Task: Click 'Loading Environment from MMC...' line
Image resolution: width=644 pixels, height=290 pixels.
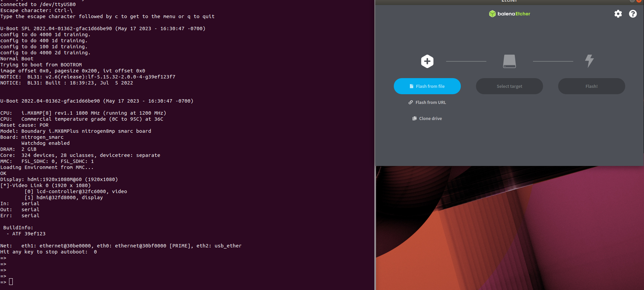Action: (47, 167)
